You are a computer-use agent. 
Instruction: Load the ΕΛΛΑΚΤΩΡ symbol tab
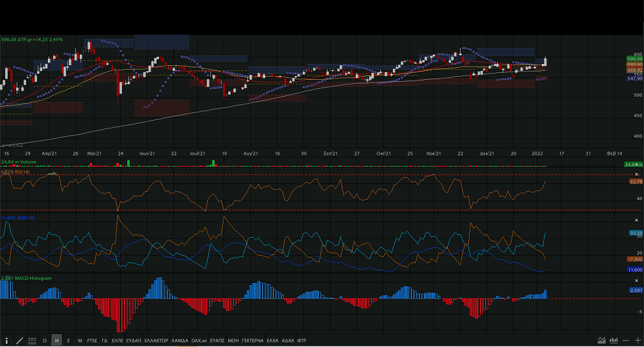pyautogui.click(x=156, y=341)
